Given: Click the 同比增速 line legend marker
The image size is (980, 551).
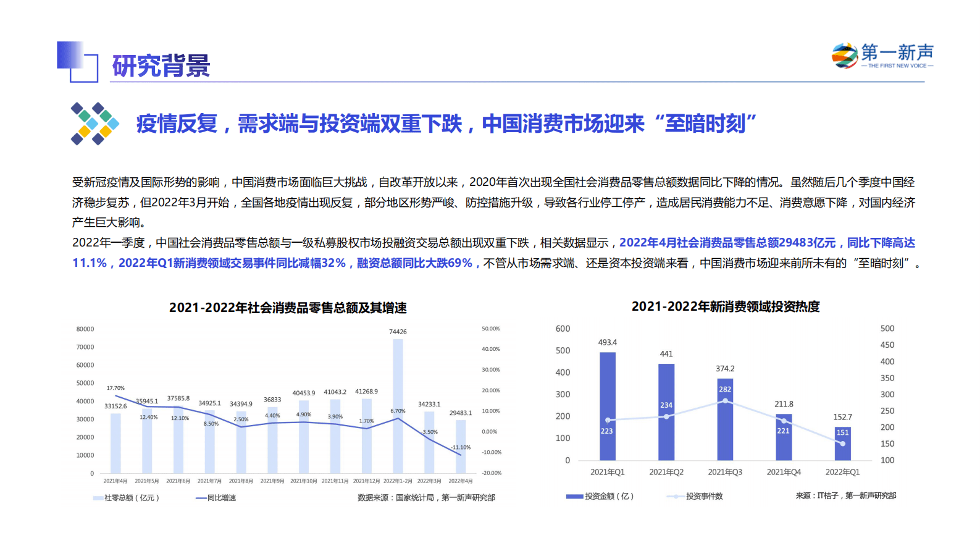Looking at the screenshot, I should pos(201,498).
